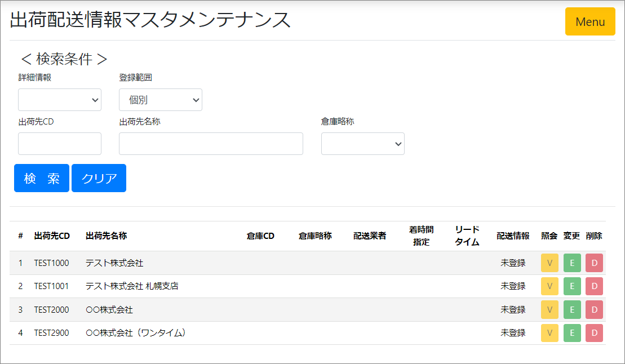This screenshot has width=625, height=364.
Task: Edit the TEST2000 row with E button
Action: click(572, 309)
